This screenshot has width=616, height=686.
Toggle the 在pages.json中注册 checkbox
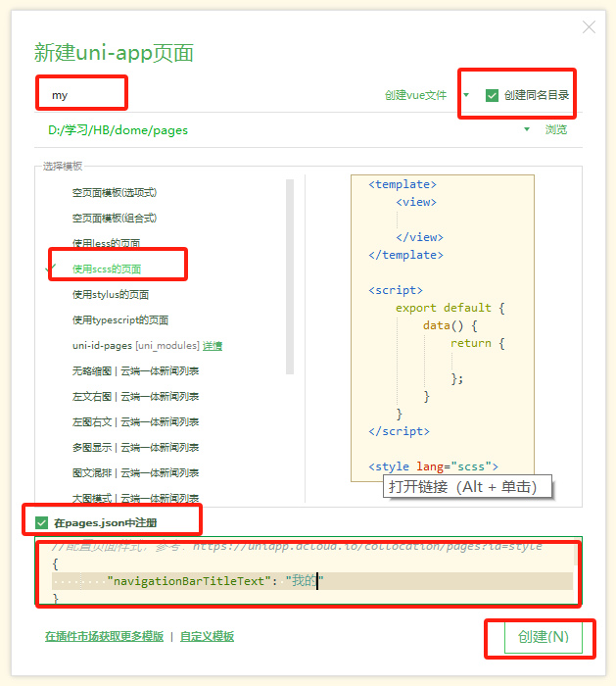click(41, 522)
